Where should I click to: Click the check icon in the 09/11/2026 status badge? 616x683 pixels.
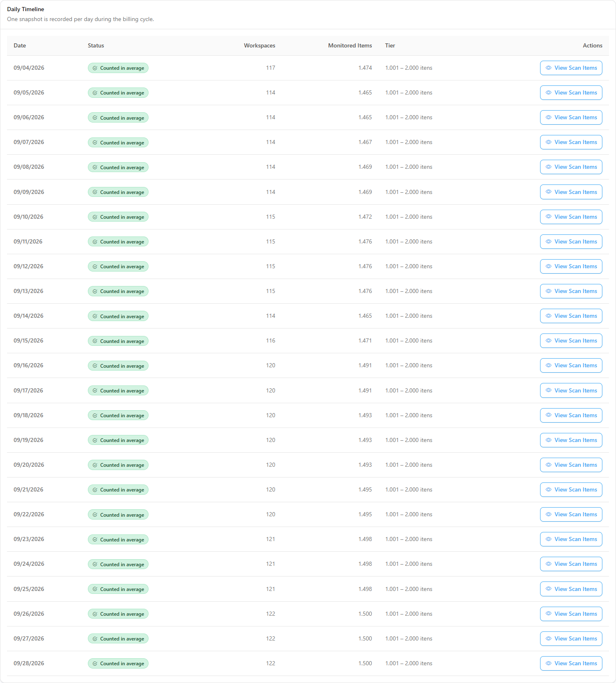click(x=95, y=242)
